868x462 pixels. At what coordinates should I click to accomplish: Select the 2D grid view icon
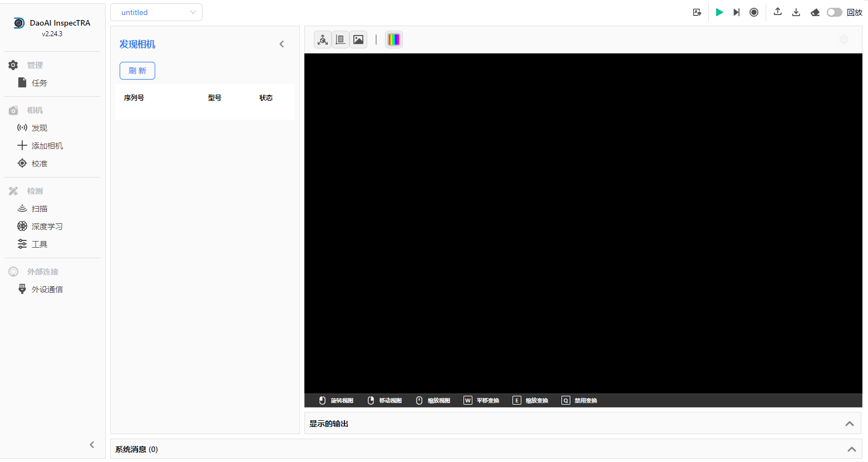click(x=341, y=40)
